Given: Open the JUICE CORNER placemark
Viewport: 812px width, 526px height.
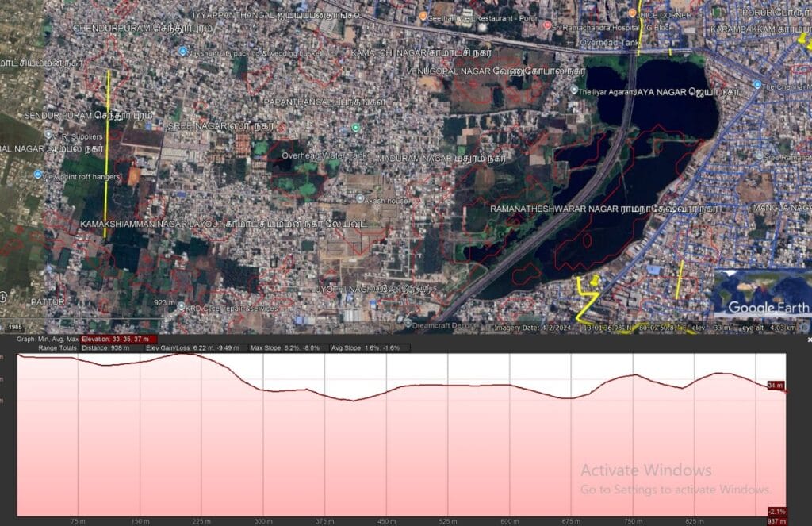Looking at the screenshot, I should [x=630, y=13].
